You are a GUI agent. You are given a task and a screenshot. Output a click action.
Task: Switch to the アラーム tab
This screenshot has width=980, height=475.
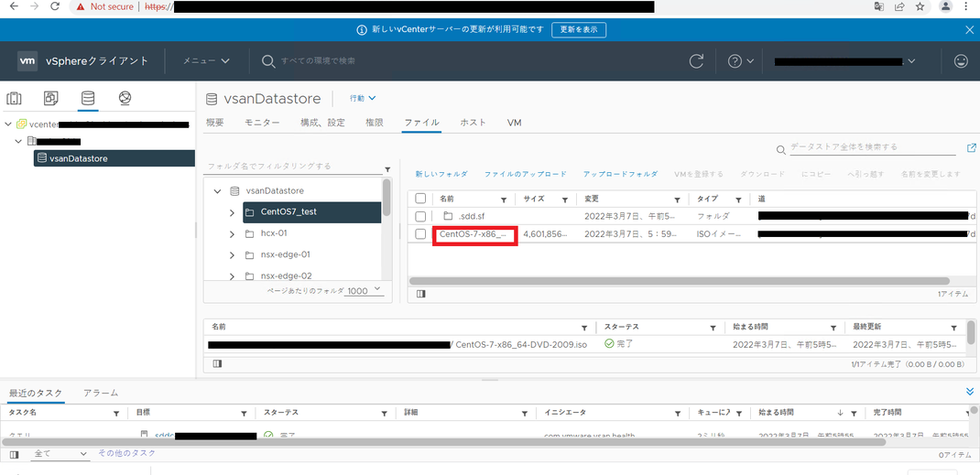point(101,394)
